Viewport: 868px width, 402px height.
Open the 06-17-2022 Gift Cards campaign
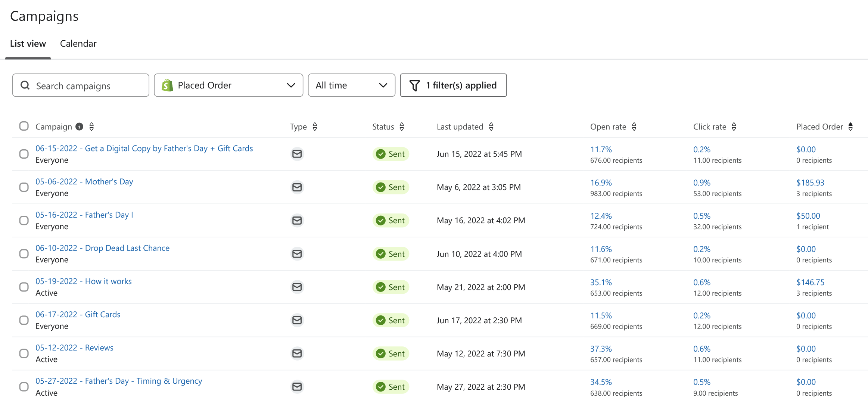point(78,314)
